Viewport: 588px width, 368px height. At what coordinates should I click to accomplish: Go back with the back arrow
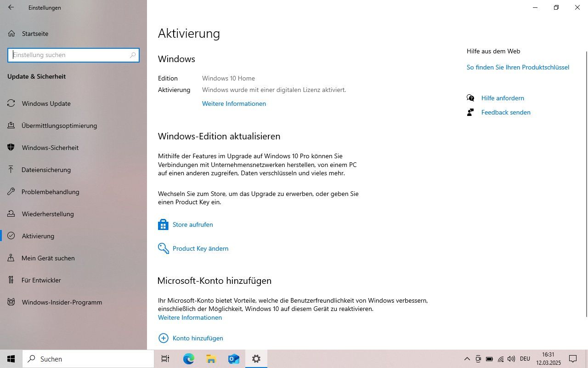pos(11,7)
